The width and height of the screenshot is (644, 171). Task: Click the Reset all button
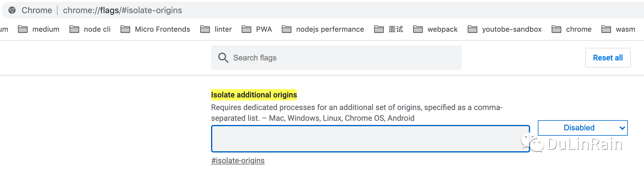pos(608,58)
